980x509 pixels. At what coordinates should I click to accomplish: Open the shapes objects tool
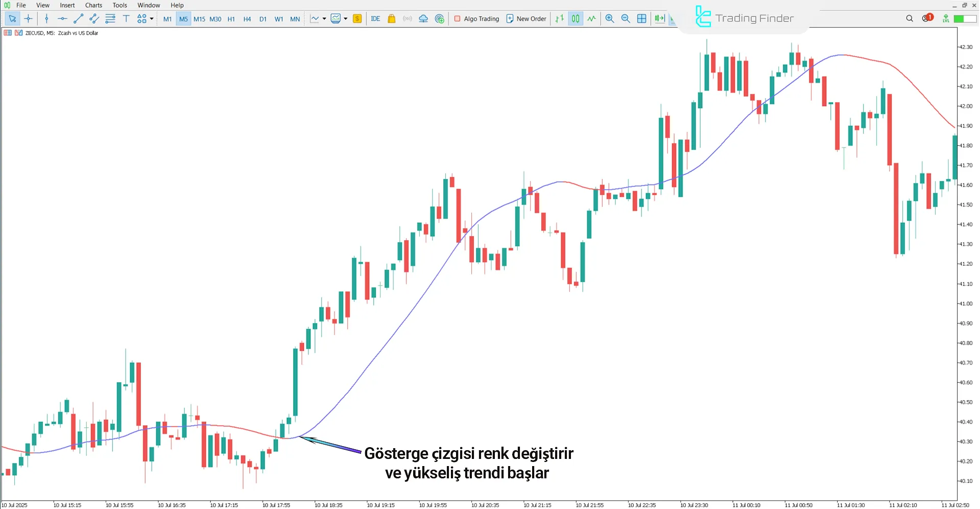[142, 19]
